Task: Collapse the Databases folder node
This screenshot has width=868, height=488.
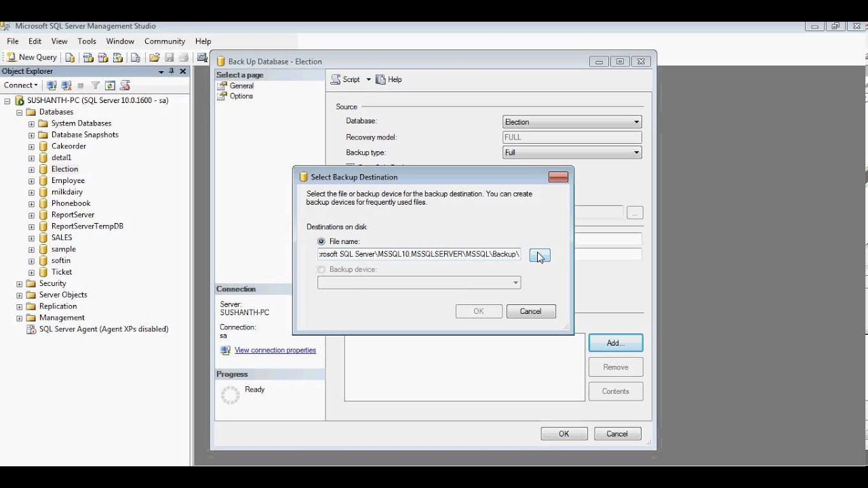Action: [x=19, y=113]
